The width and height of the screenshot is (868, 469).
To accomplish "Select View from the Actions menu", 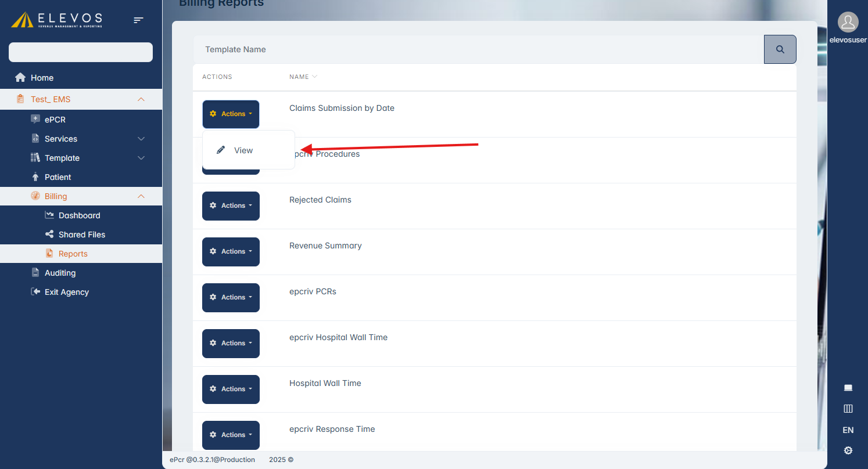I will (243, 150).
